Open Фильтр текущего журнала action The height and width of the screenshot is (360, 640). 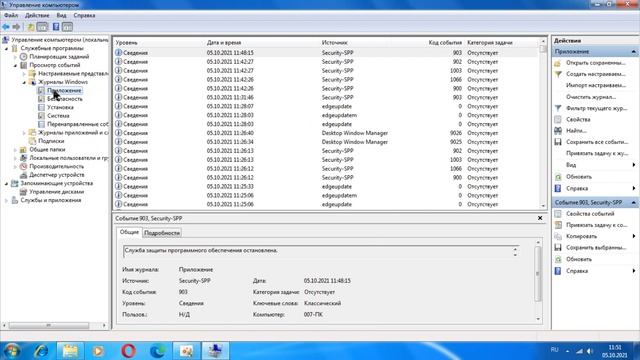595,108
